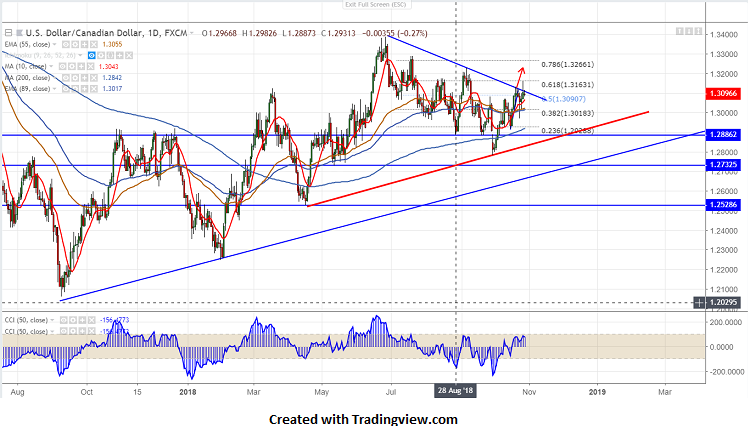
Task: Toggle visibility eye of EMA (89, close)
Action: (66, 89)
